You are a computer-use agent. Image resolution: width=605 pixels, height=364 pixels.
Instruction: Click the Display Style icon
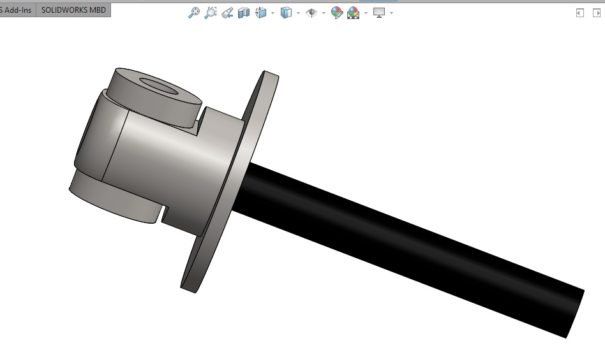click(287, 13)
